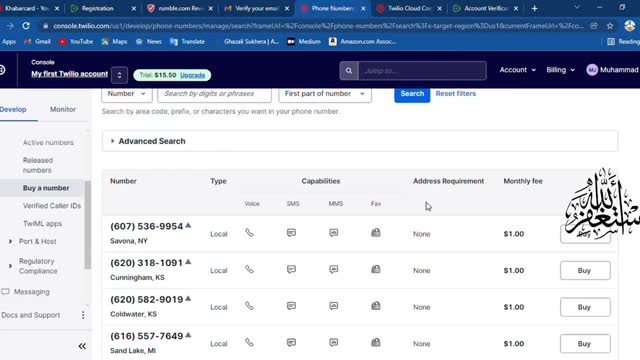640x360 pixels.
Task: Click the magnifier icon in the console search bar
Action: pos(349,71)
